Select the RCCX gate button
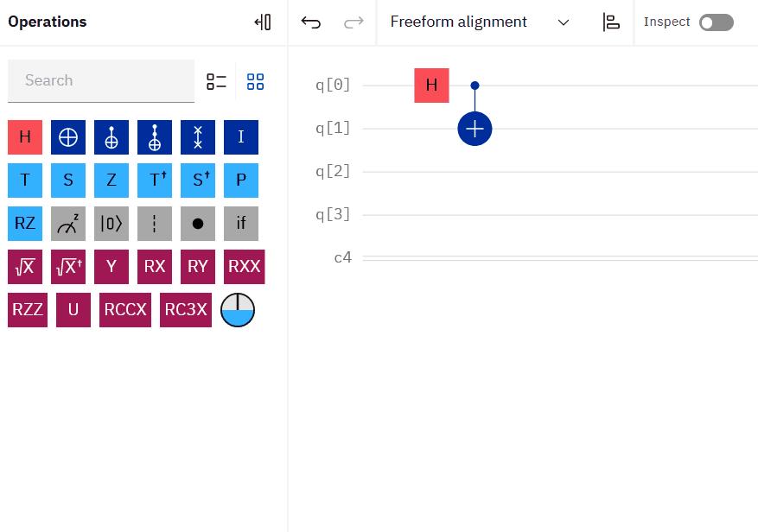The image size is (758, 532). point(125,310)
